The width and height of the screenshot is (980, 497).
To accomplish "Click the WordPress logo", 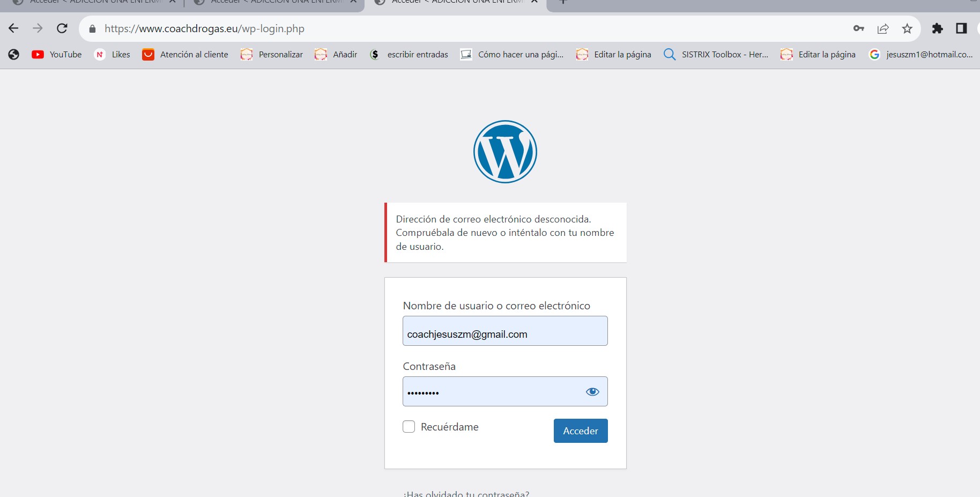I will click(505, 152).
